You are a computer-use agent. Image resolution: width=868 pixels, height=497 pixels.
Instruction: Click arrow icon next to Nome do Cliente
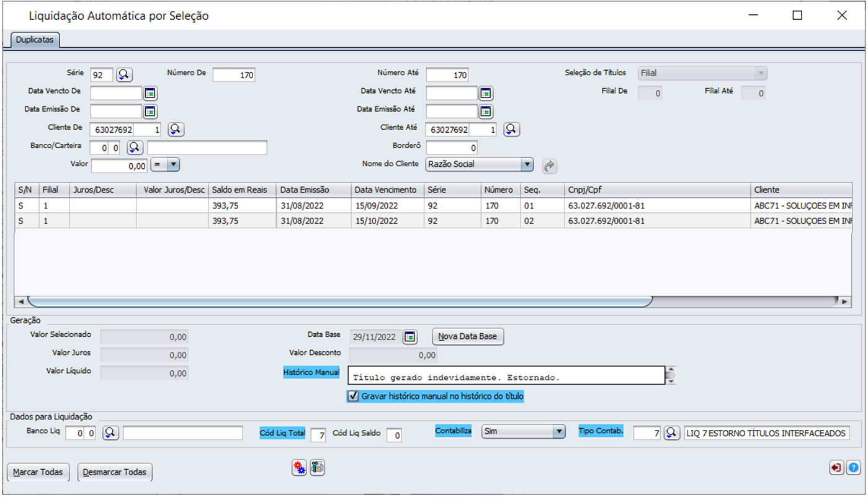550,166
